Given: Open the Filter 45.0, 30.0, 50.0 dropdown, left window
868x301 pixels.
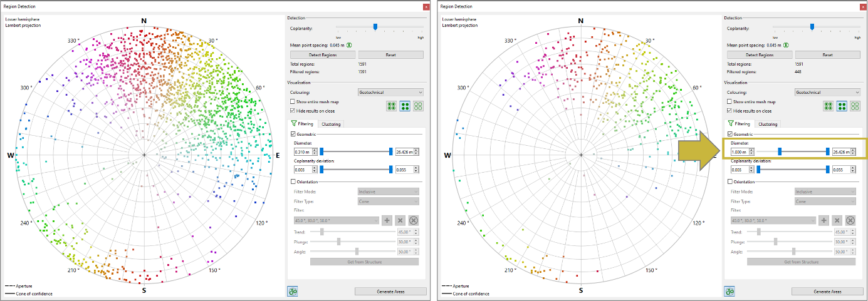Looking at the screenshot, I should [x=336, y=220].
